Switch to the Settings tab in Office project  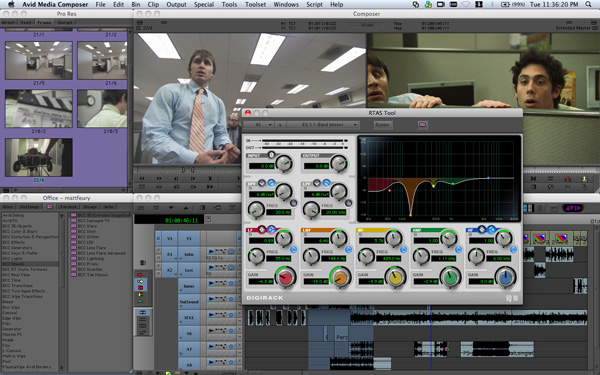click(29, 207)
